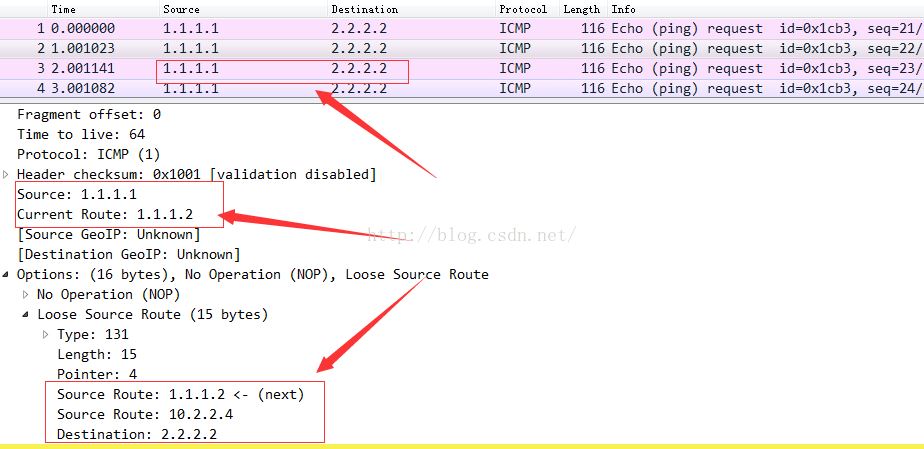Collapse the Loose Source Route node
The height and width of the screenshot is (449, 924).
point(26,314)
